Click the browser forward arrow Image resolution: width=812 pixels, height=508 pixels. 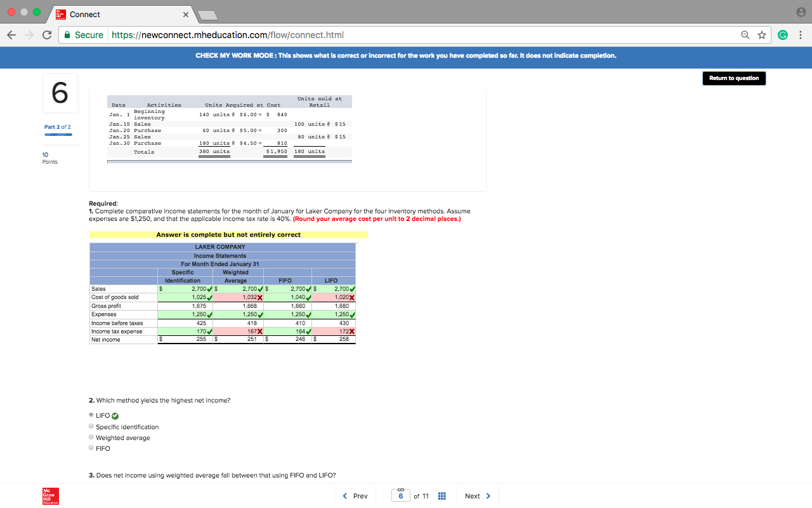29,35
